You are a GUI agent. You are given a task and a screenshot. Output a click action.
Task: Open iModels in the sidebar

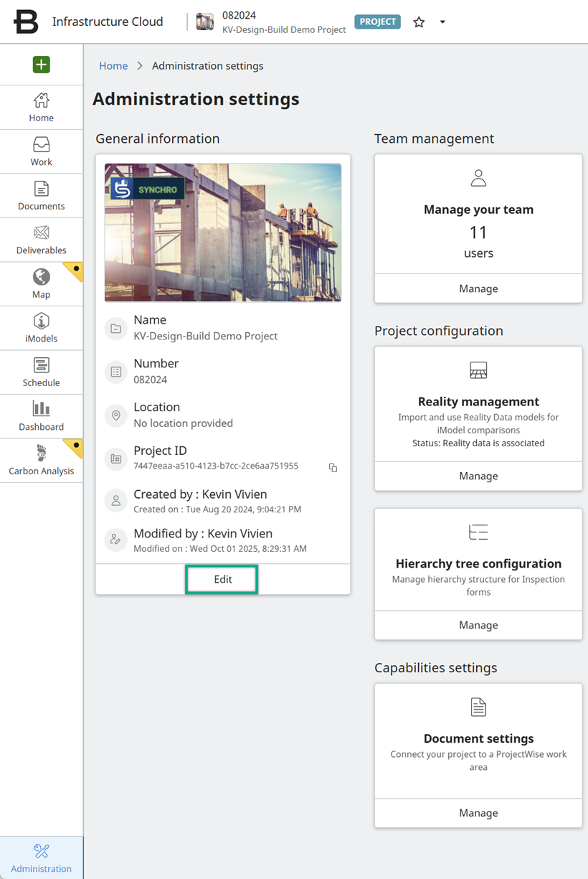(42, 328)
